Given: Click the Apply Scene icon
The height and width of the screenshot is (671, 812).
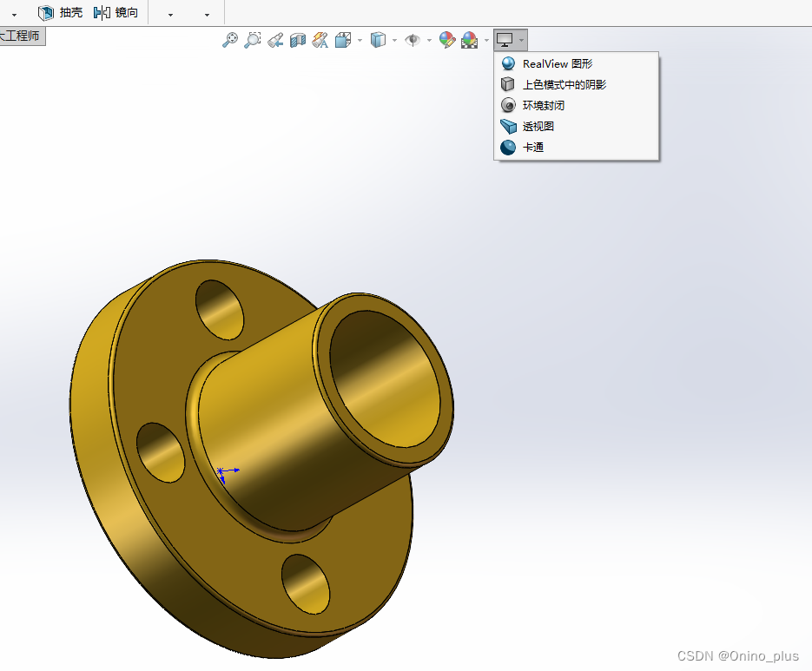Looking at the screenshot, I should pos(469,39).
